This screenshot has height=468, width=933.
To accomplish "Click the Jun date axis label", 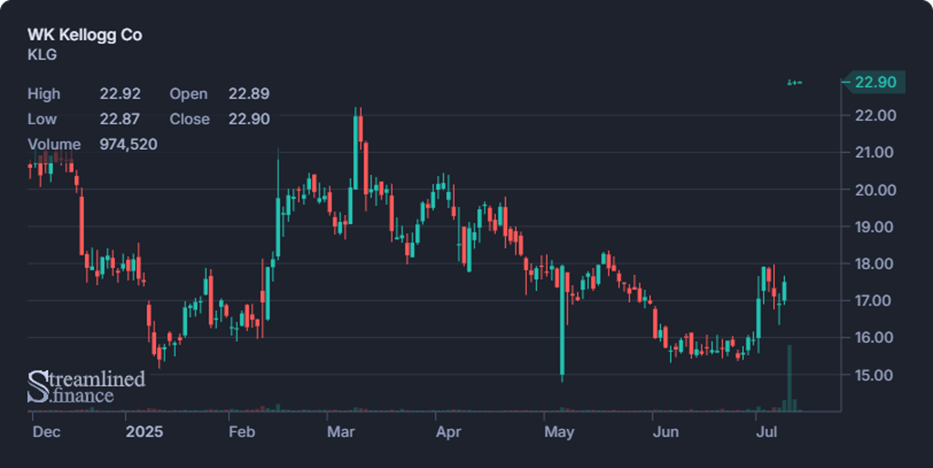I will coord(666,432).
